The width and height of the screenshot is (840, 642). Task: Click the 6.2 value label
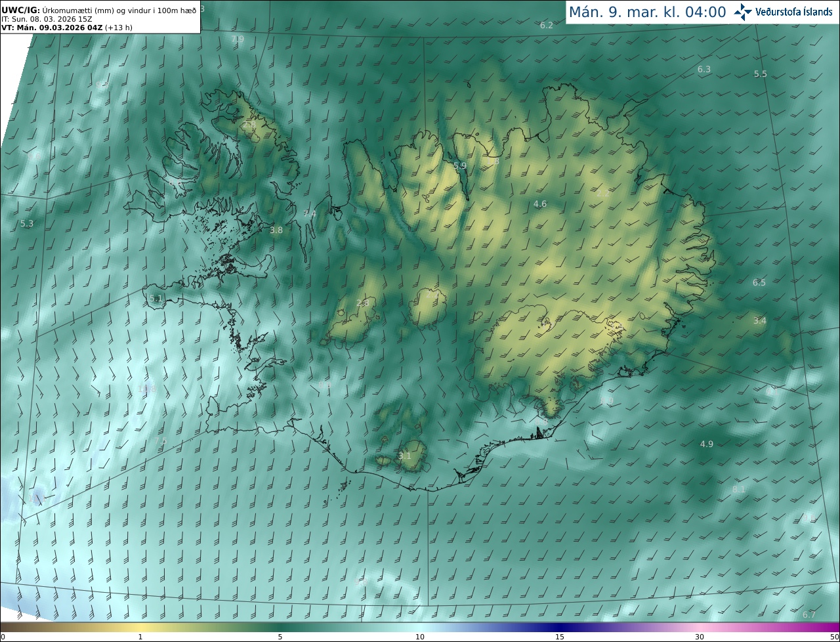547,25
